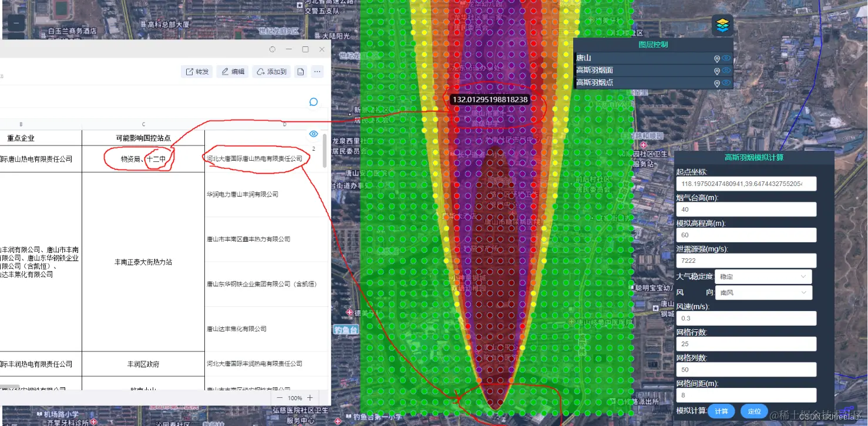Click the 模拟高程高 input showing 60
Screen dimensions: 868x426
pos(746,235)
